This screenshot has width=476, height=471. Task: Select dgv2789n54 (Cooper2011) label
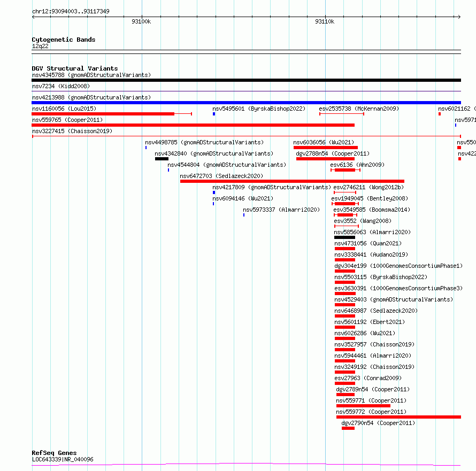pyautogui.click(x=373, y=389)
